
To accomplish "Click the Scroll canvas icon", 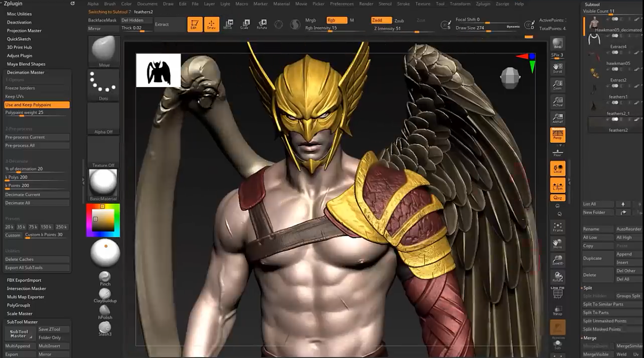I will [x=557, y=68].
